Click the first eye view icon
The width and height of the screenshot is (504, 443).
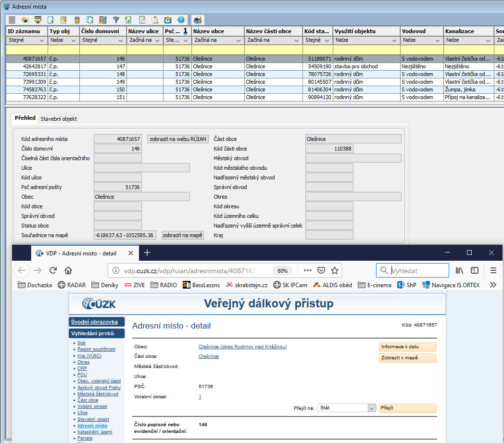tap(25, 20)
